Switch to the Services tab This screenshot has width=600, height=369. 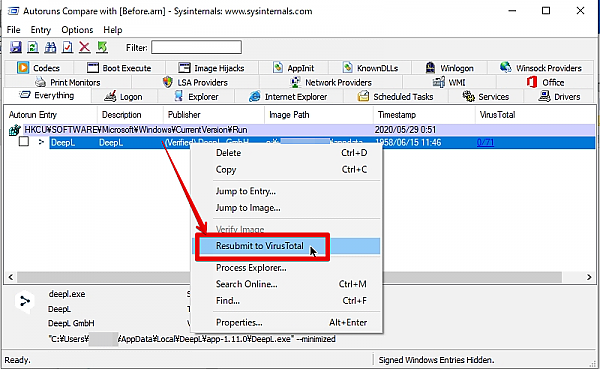pyautogui.click(x=486, y=97)
